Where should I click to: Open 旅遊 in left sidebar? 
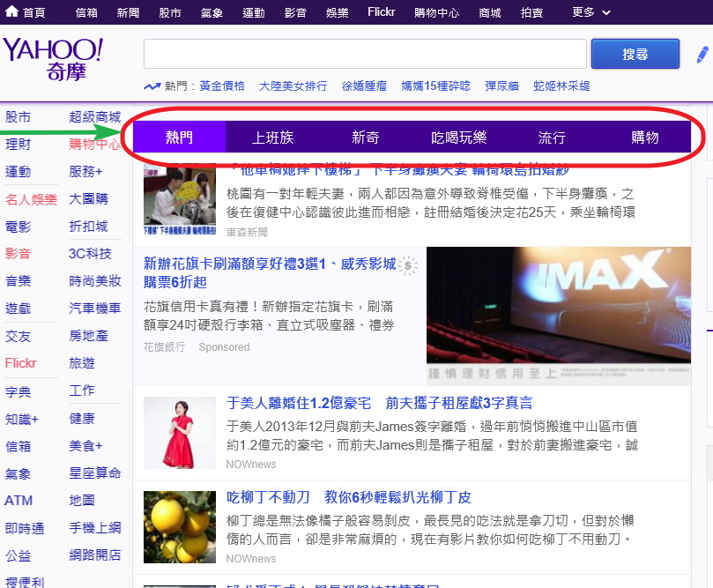pyautogui.click(x=82, y=363)
